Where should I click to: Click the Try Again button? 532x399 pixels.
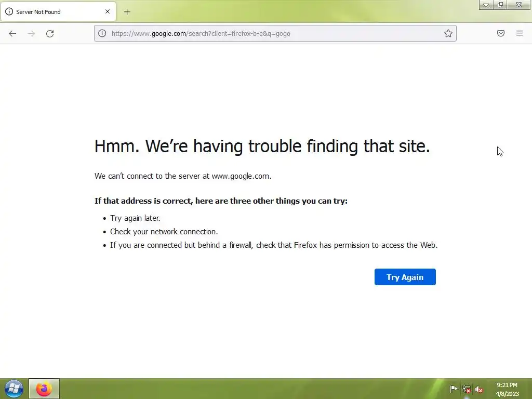pos(405,277)
